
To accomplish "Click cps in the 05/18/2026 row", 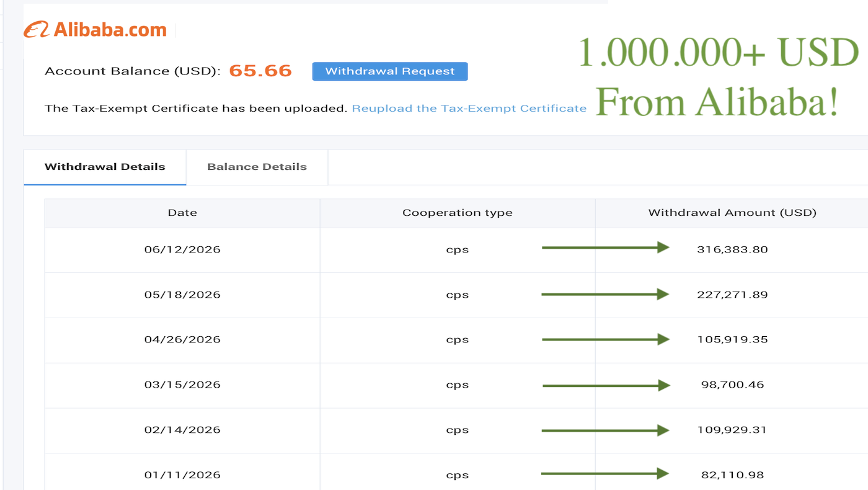I will pyautogui.click(x=458, y=295).
